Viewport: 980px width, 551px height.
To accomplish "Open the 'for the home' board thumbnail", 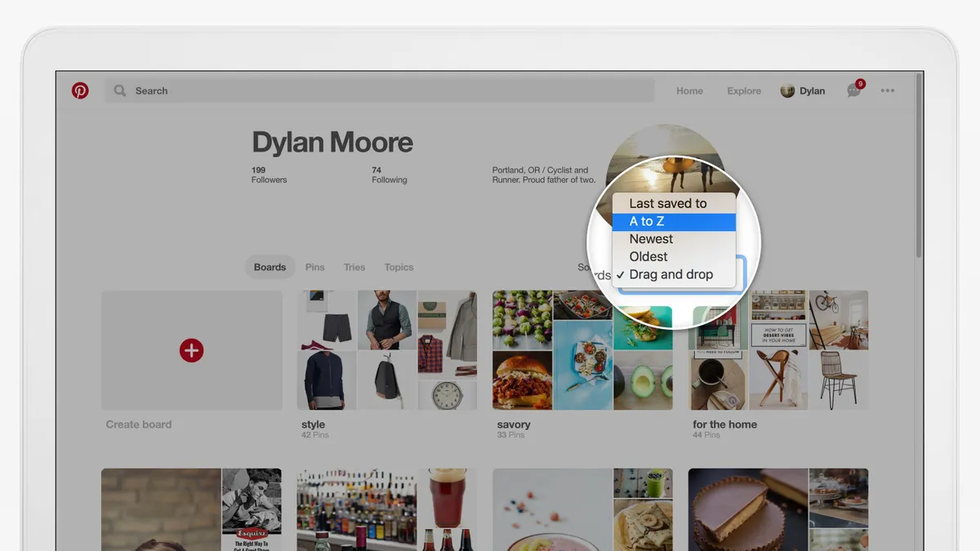I will click(779, 350).
